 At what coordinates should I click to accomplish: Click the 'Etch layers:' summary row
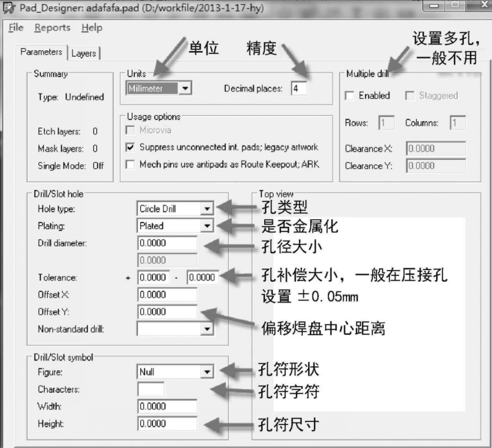click(68, 132)
